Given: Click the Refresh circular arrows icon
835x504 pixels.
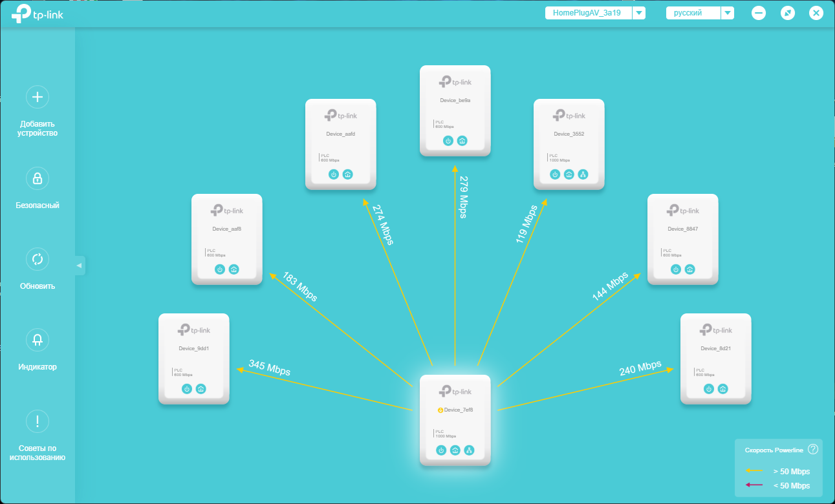Looking at the screenshot, I should pyautogui.click(x=38, y=259).
